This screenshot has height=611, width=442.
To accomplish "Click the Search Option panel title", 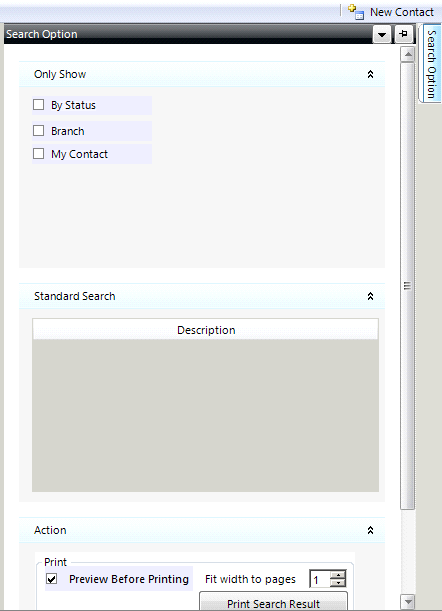I will (41, 34).
